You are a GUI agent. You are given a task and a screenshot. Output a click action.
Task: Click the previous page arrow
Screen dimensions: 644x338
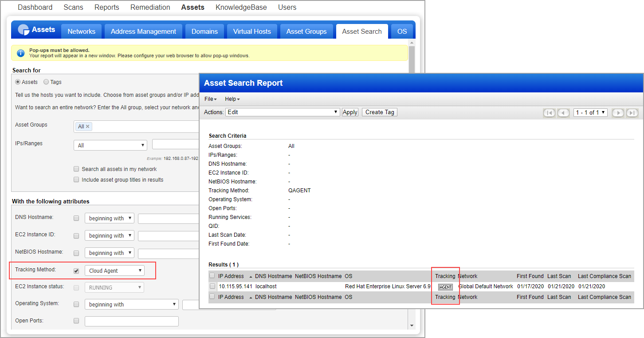563,113
